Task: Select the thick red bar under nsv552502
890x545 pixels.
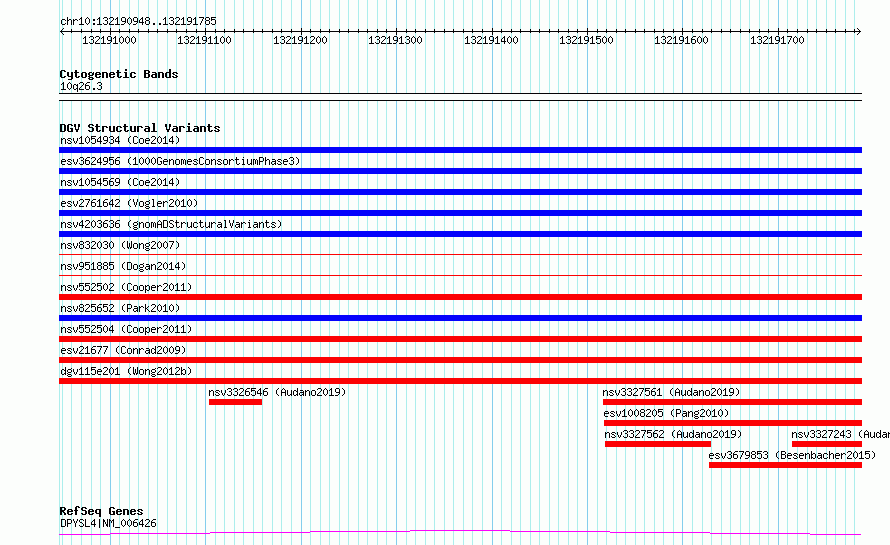Action: 460,297
